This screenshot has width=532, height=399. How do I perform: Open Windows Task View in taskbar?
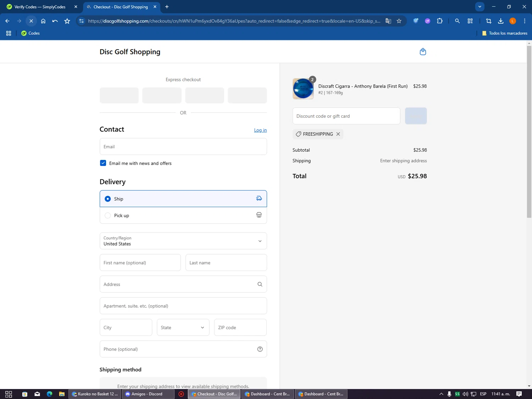pyautogui.click(x=9, y=394)
